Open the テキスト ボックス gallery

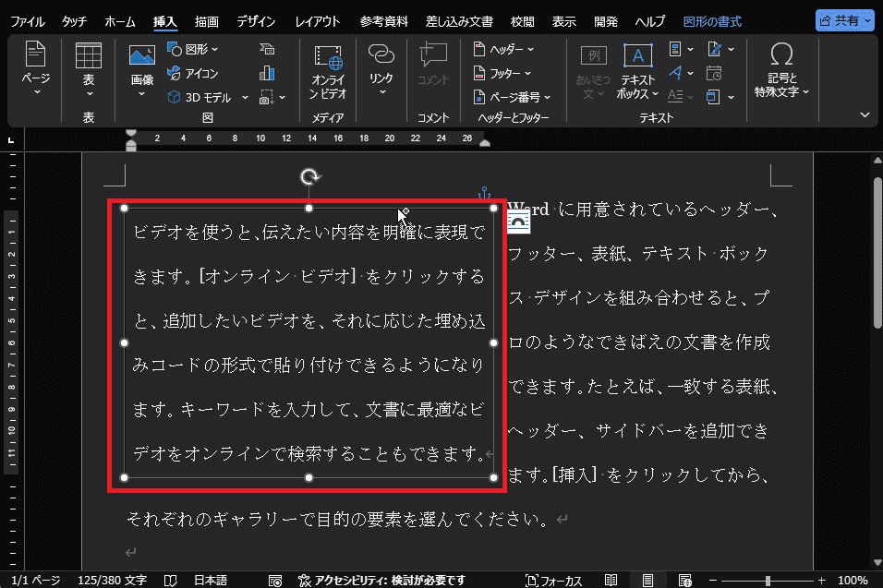[637, 70]
